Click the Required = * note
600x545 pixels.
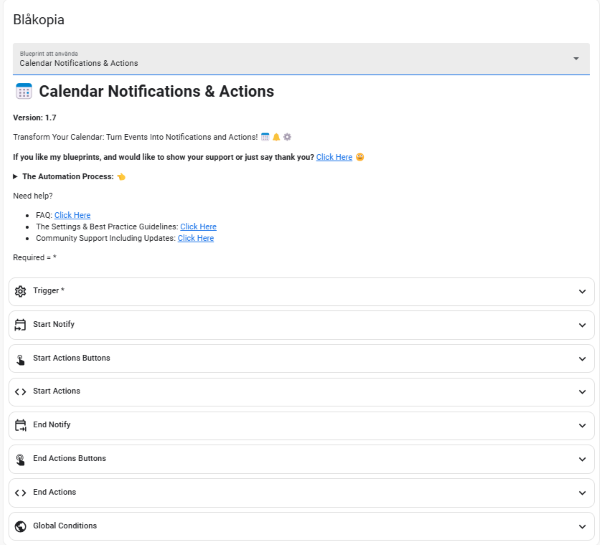tap(34, 257)
